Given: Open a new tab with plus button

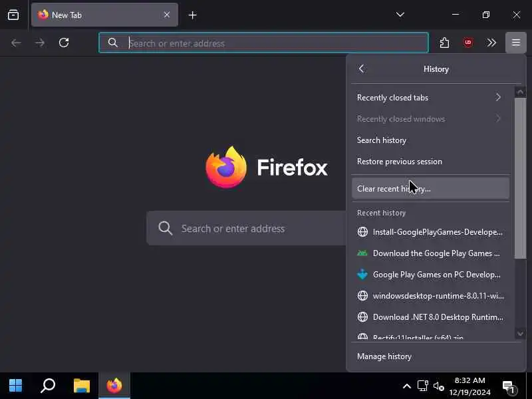Looking at the screenshot, I should (x=192, y=15).
